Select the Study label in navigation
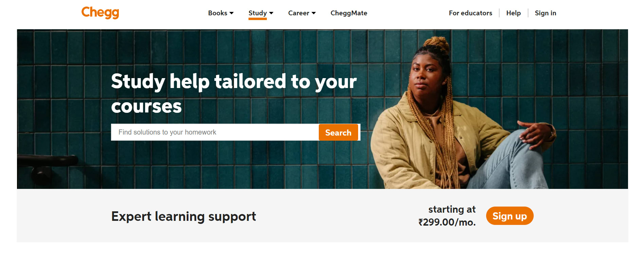This screenshot has width=644, height=265. pos(258,13)
